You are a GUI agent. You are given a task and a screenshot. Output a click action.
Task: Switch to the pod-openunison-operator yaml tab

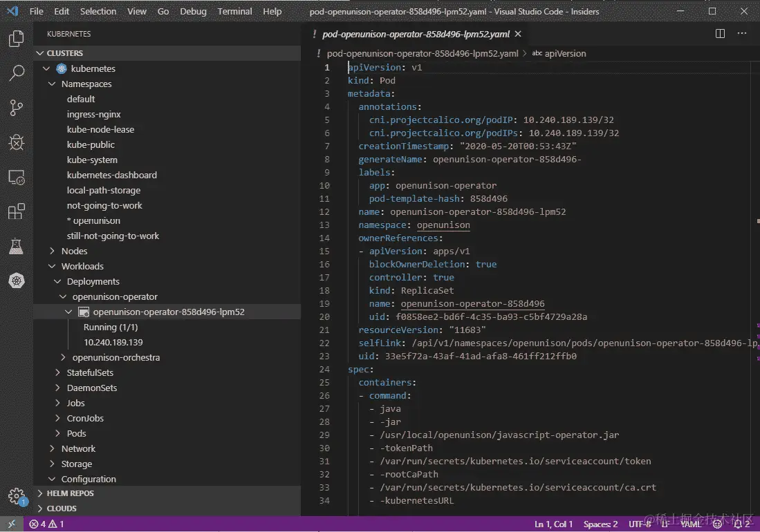415,33
